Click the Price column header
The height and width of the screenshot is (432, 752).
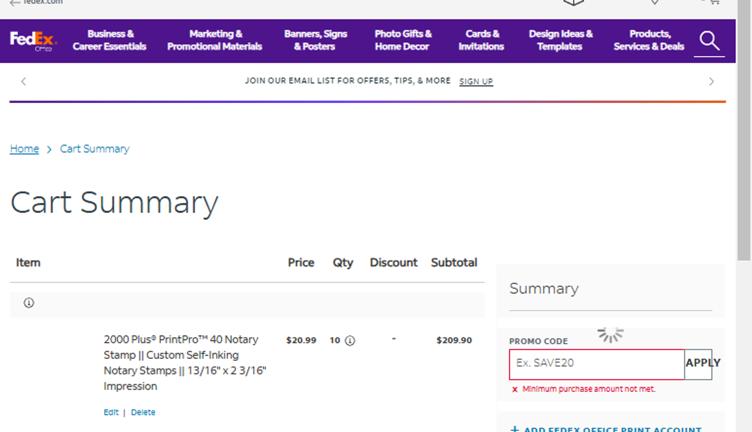tap(301, 263)
